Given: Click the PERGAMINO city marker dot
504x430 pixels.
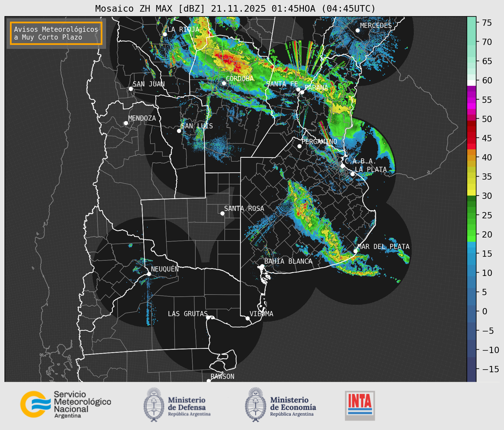Looking at the screenshot, I should click(x=299, y=146).
